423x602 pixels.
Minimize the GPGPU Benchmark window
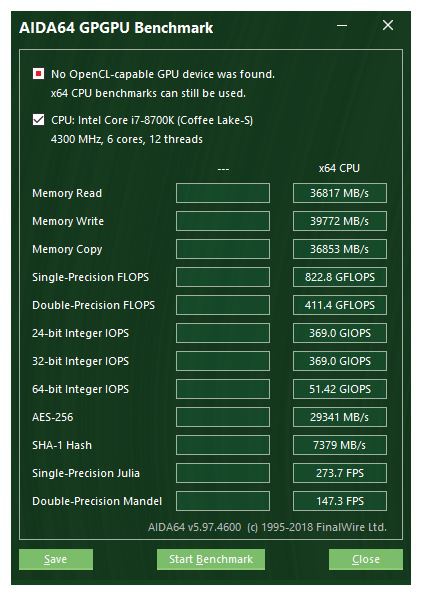[342, 26]
